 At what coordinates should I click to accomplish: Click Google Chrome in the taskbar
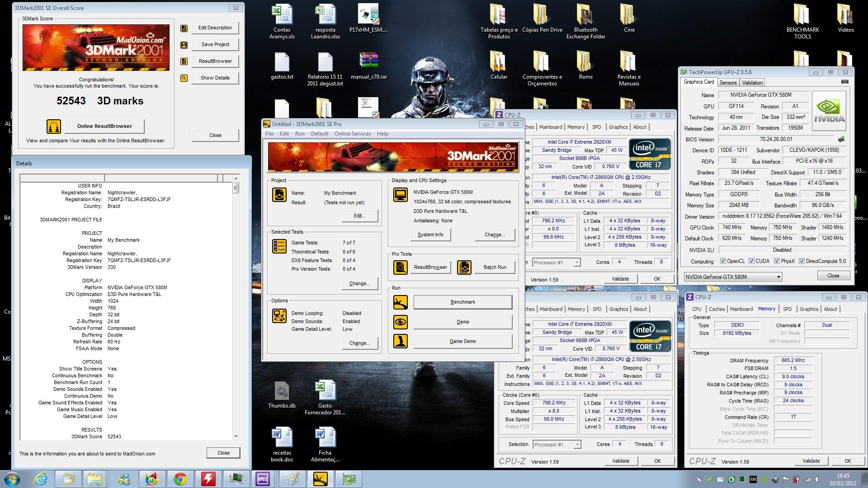[180, 479]
